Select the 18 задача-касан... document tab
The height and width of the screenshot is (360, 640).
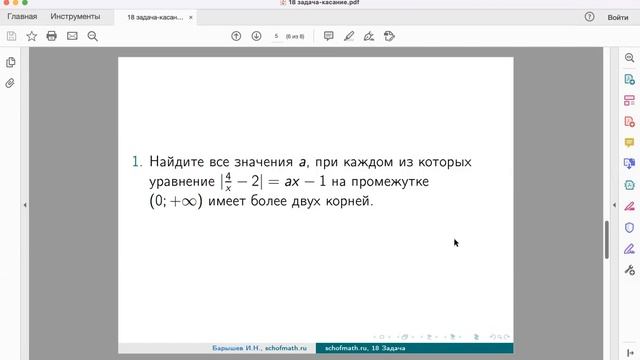155,18
